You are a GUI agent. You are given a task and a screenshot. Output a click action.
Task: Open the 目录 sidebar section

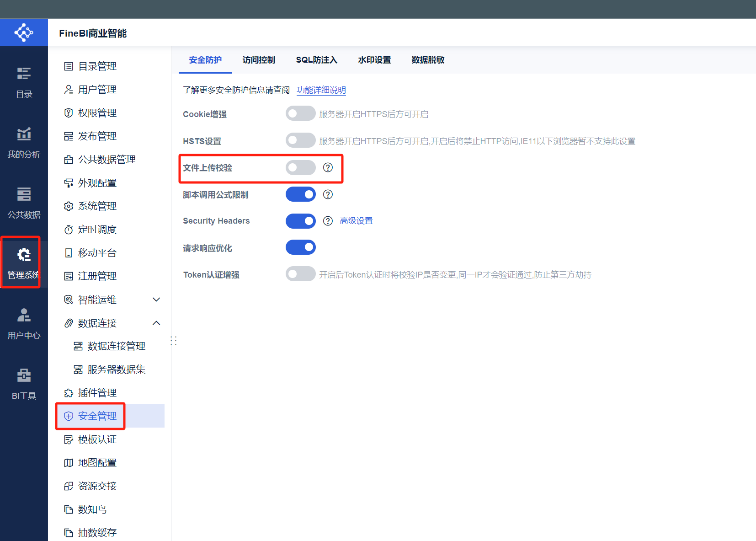tap(24, 83)
